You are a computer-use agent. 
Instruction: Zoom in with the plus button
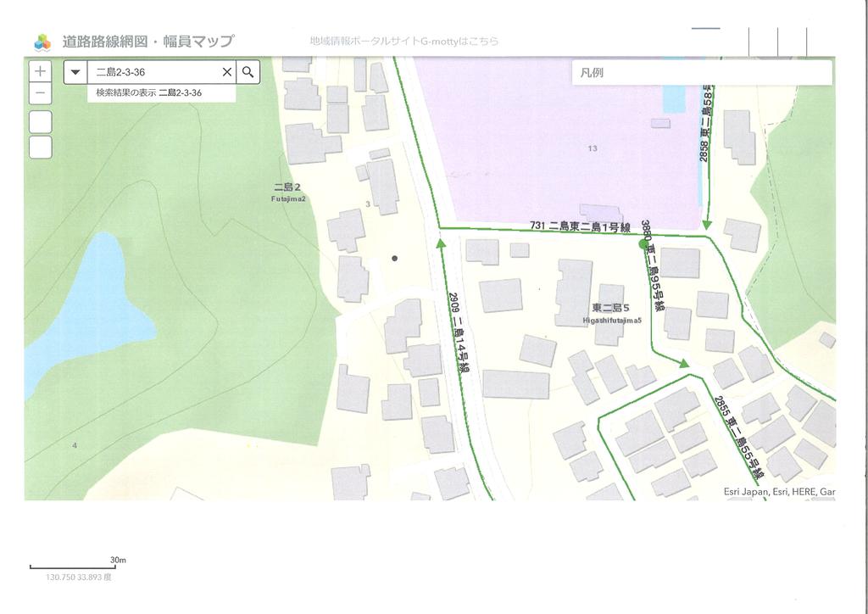40,71
